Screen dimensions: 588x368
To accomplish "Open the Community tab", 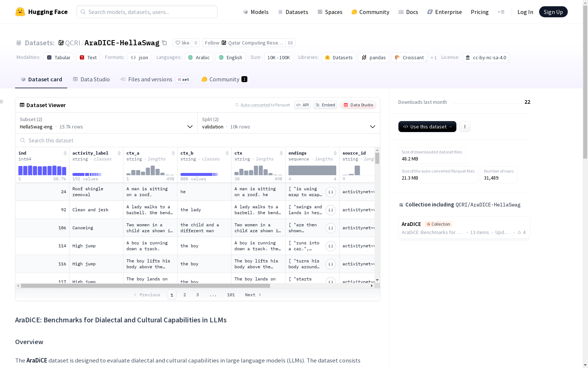I will click(224, 79).
